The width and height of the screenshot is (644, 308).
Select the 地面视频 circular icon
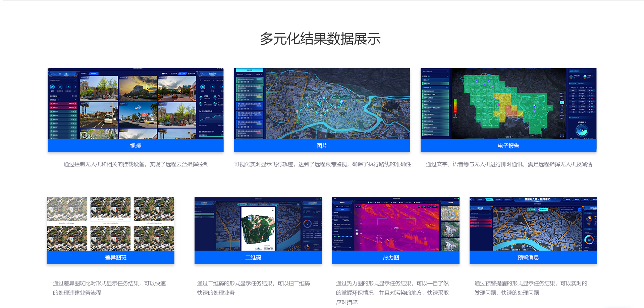coord(69,88)
